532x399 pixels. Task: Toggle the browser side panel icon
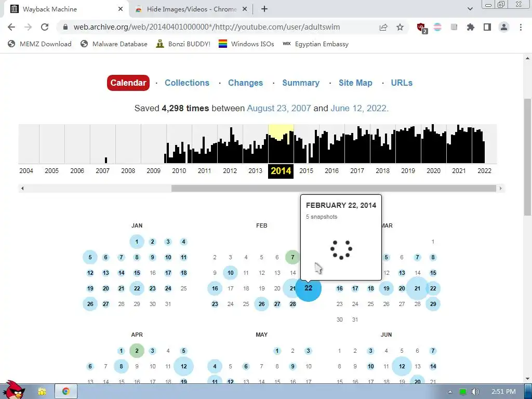click(x=487, y=27)
